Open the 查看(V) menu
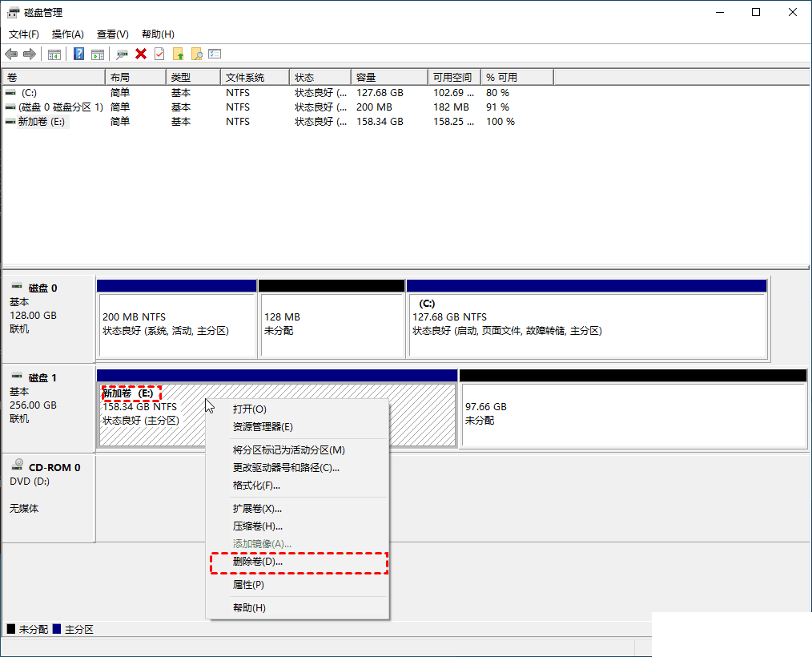This screenshot has width=812, height=657. [x=113, y=34]
